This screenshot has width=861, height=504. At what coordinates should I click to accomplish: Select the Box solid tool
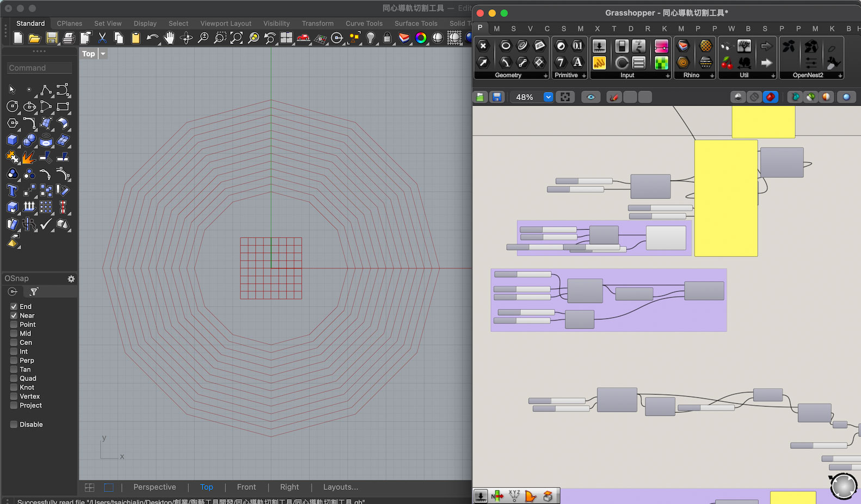pyautogui.click(x=12, y=140)
